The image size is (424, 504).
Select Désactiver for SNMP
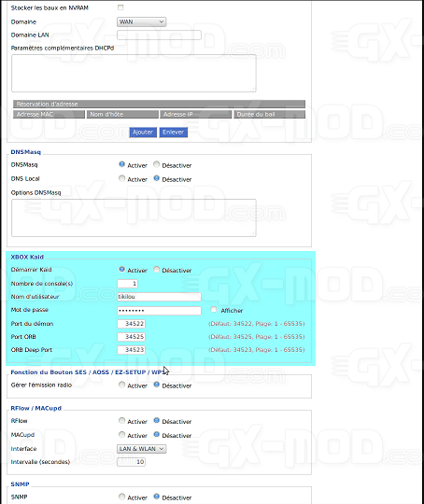tap(156, 497)
